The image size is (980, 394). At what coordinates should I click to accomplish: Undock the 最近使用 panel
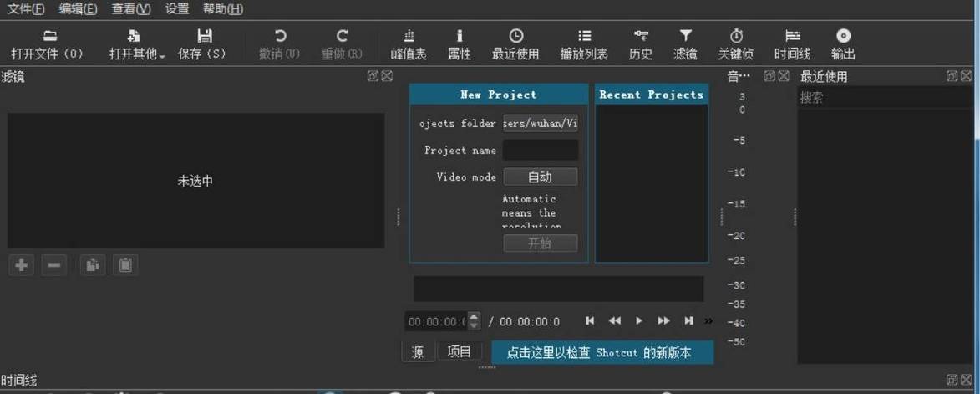click(952, 76)
